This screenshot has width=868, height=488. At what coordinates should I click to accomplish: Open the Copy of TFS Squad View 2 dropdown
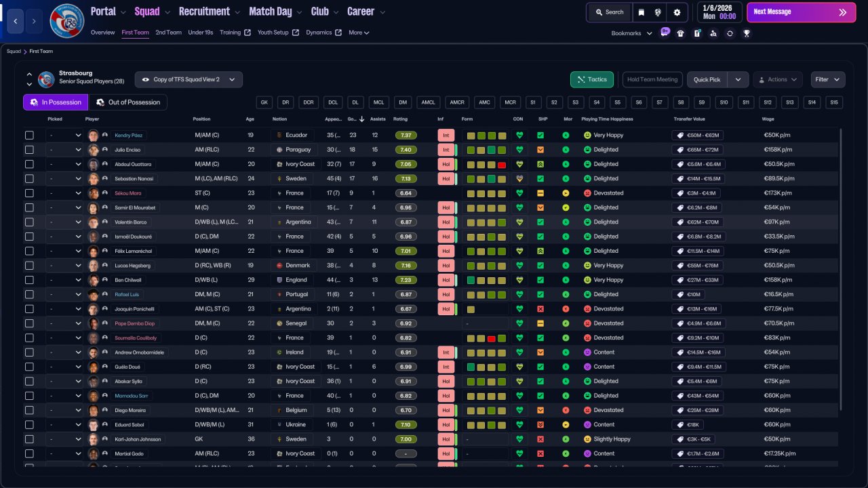pos(189,79)
